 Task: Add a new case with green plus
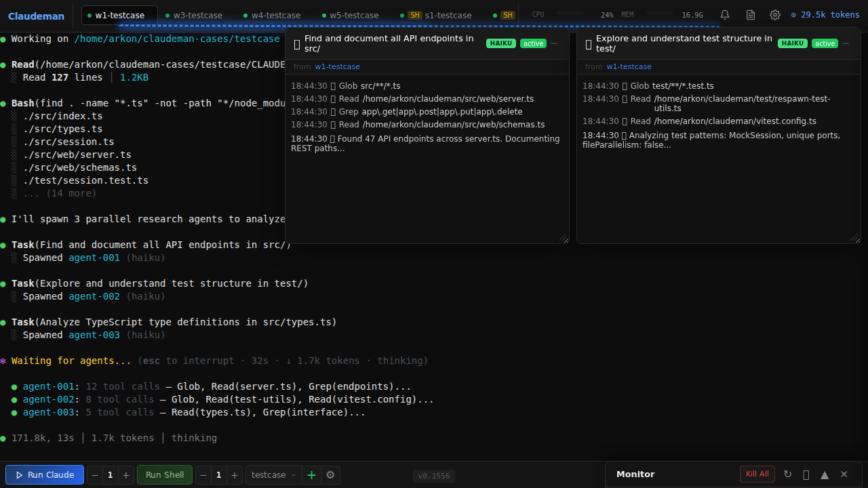311,475
